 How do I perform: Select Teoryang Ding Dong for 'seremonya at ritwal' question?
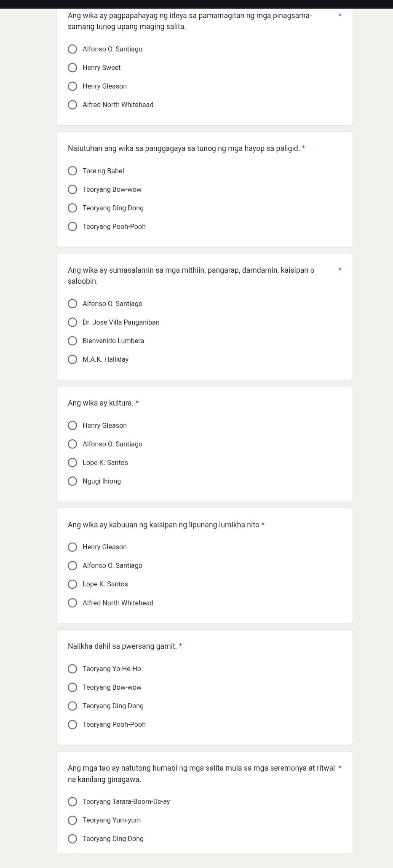click(72, 839)
